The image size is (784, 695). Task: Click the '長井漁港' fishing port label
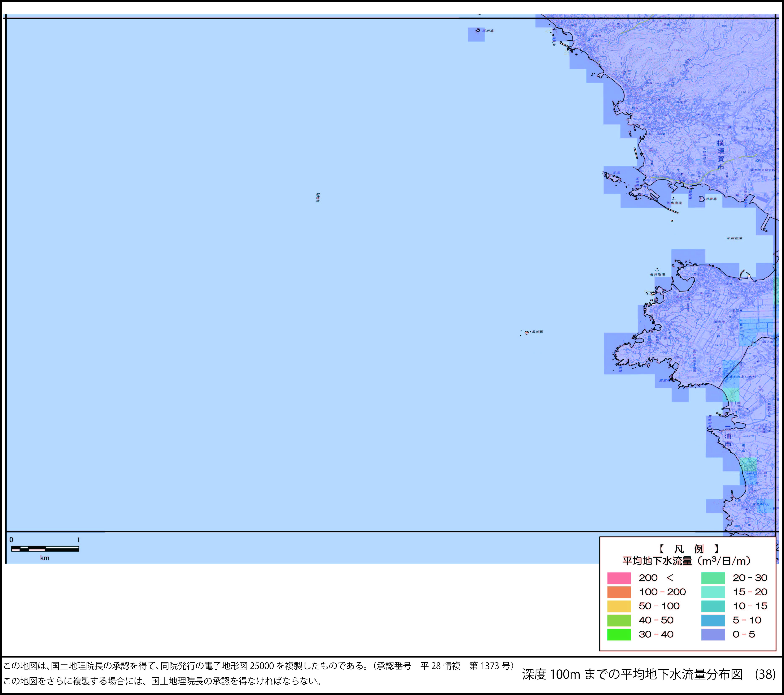click(x=657, y=274)
